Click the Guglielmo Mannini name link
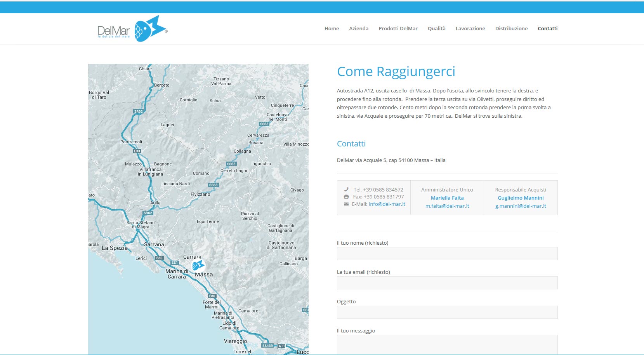Screen dimensions: 644x355 521,198
